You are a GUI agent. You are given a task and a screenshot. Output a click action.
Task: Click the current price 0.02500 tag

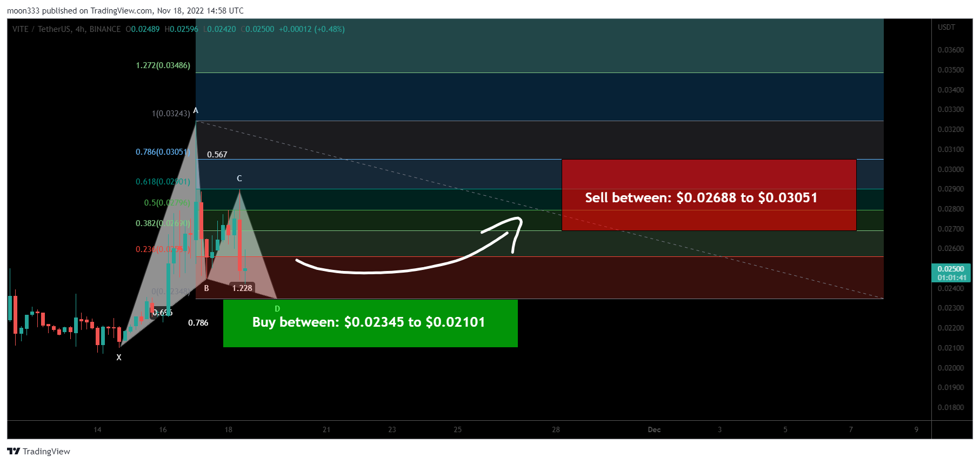tap(951, 273)
